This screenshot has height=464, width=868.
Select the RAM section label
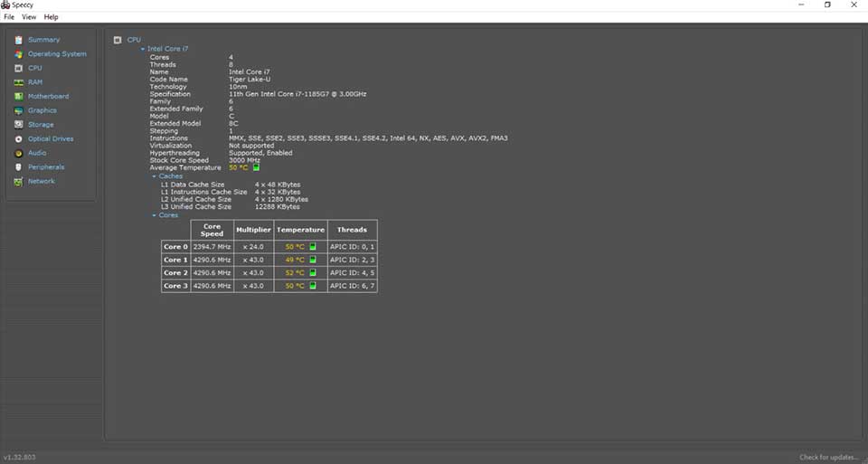[x=35, y=82]
